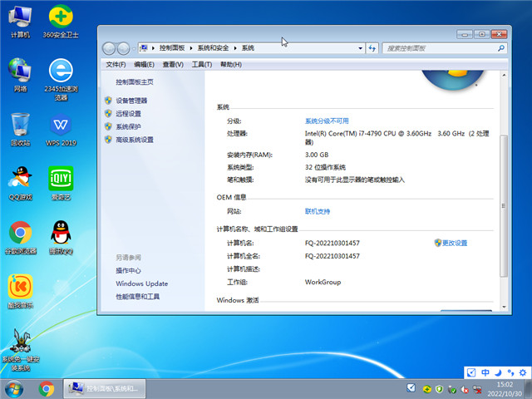532x399 pixels.
Task: Click the Windows Start orb button
Action: (14, 388)
